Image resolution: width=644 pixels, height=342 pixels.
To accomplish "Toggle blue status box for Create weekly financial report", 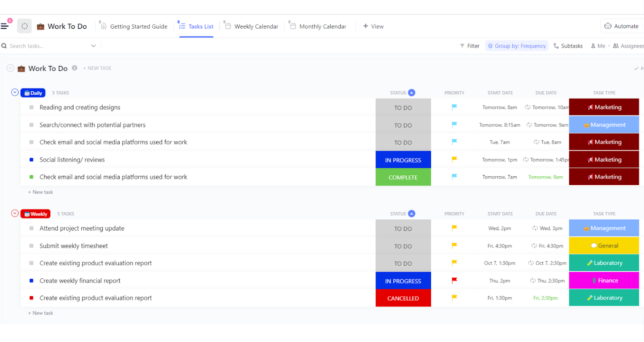I will (31, 281).
